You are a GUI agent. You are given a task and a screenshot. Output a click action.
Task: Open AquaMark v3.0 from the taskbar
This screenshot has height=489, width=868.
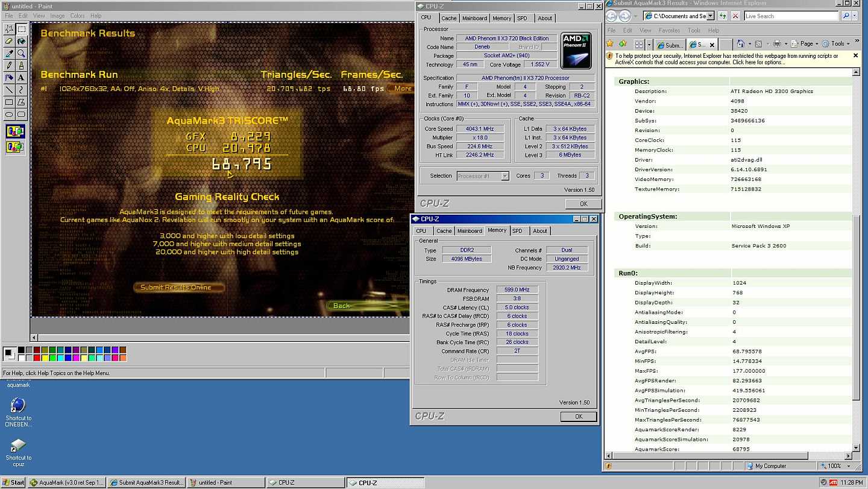click(67, 482)
